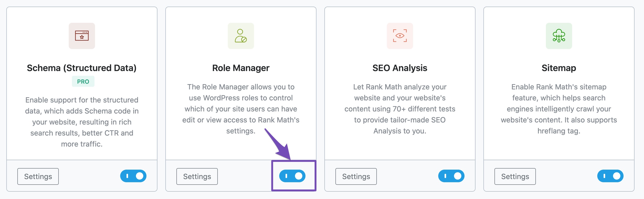
Task: Click the Sitemap cloud network icon
Action: (559, 36)
